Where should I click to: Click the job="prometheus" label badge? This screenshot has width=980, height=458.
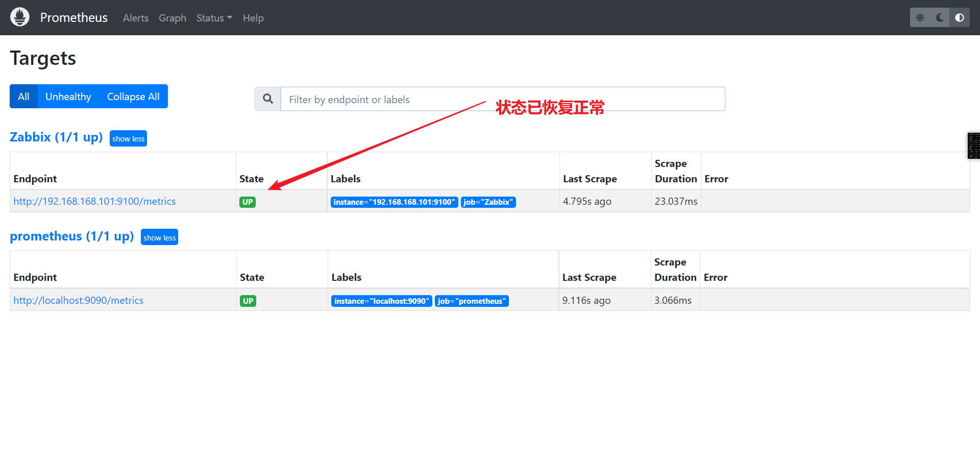coord(472,301)
